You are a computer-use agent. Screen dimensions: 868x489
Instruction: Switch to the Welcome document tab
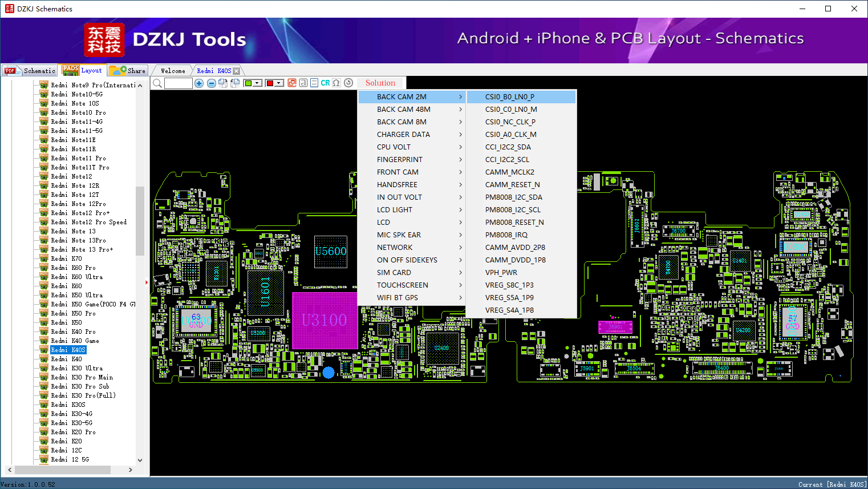point(173,71)
